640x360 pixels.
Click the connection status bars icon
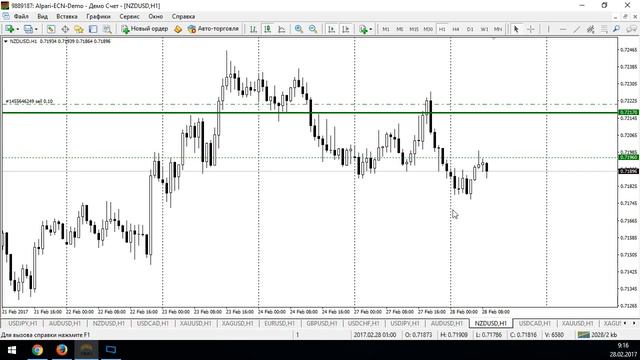tap(583, 335)
